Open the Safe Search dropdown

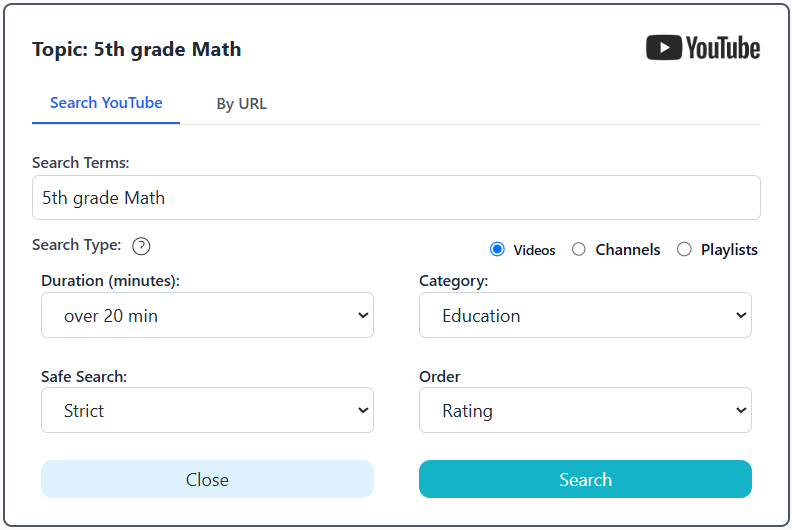(x=207, y=410)
